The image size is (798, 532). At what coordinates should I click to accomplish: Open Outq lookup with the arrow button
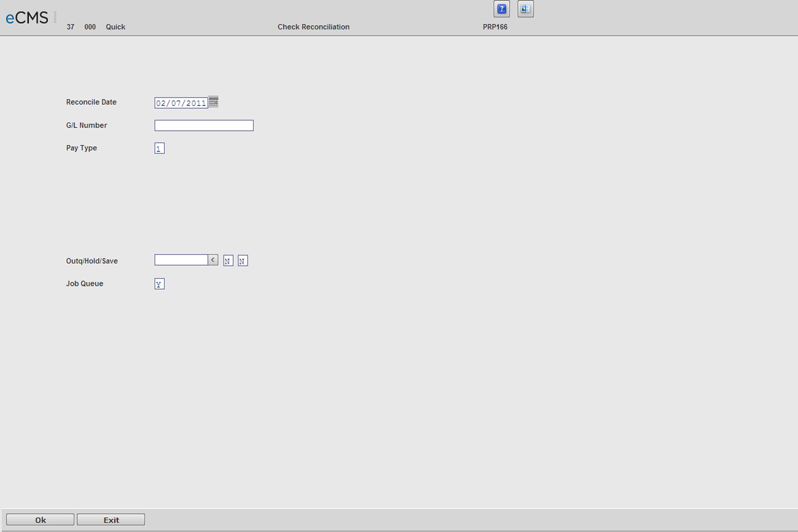tap(213, 260)
